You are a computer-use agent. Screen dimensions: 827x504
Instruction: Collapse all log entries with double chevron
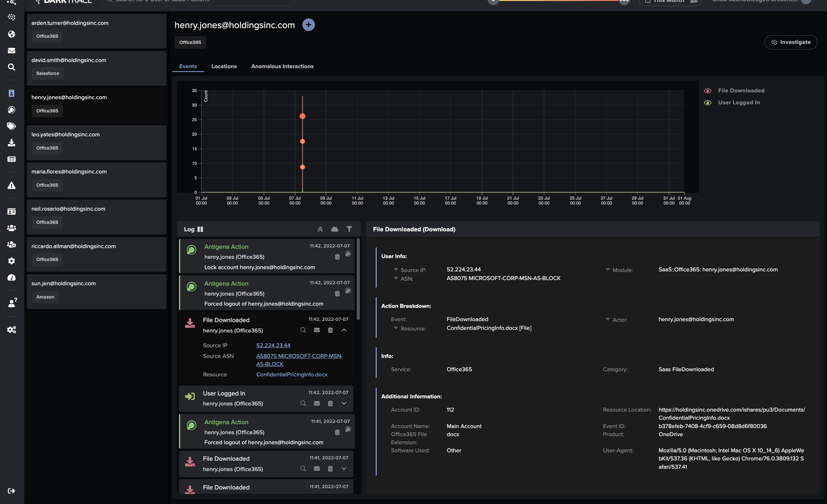pyautogui.click(x=320, y=230)
